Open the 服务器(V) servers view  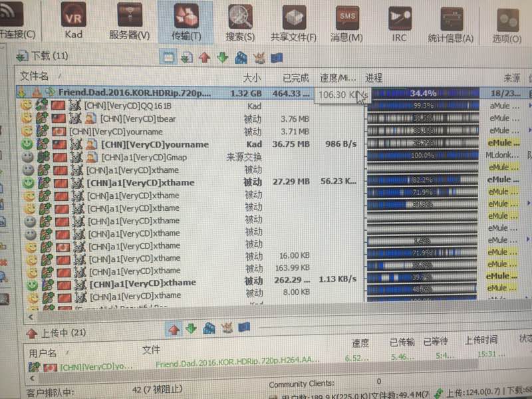(130, 21)
